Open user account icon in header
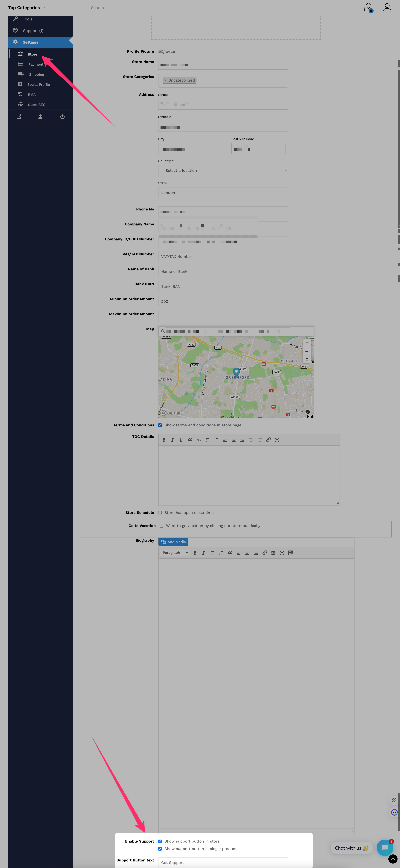Screen dimensions: 400x868 click(x=387, y=7)
